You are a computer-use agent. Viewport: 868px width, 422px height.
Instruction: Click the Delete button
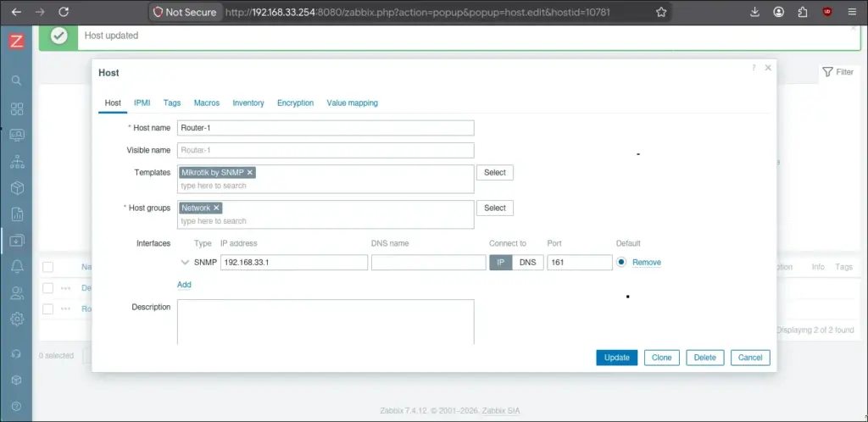pos(705,358)
